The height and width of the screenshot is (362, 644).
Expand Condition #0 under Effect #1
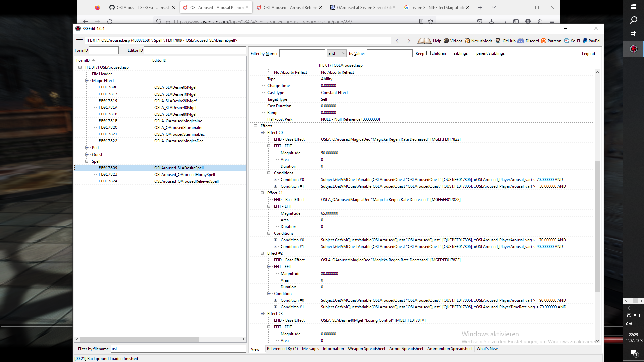click(275, 240)
